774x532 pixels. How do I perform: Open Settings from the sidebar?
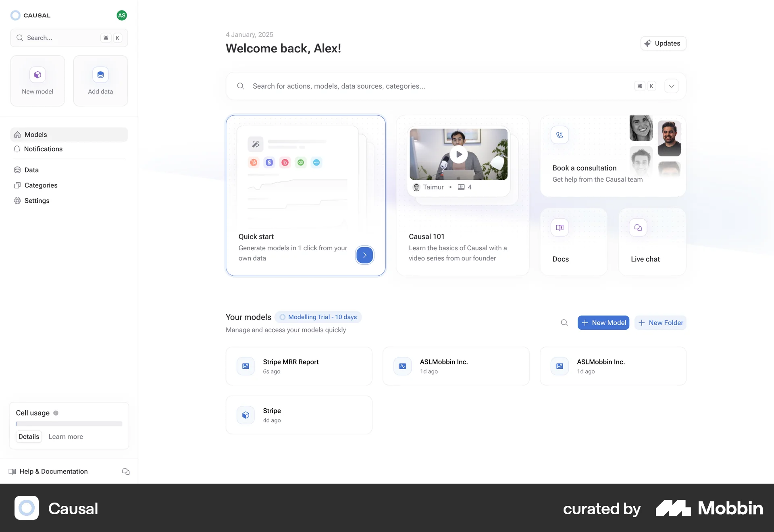coord(37,201)
